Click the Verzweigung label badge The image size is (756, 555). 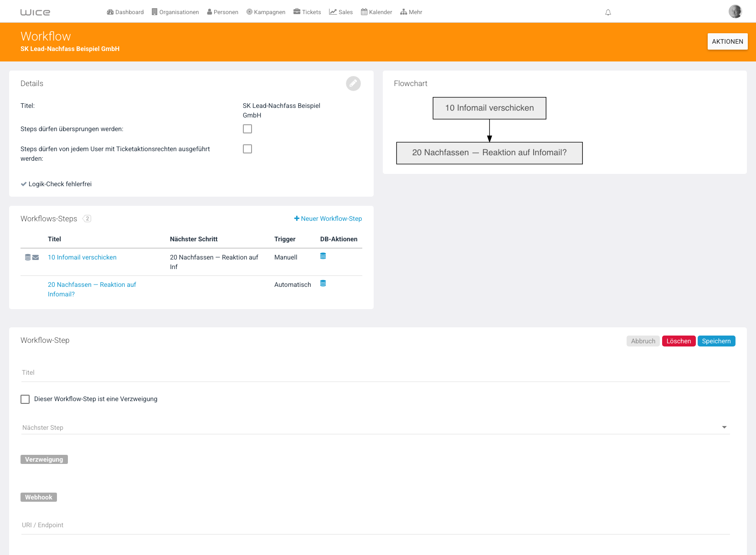(44, 459)
